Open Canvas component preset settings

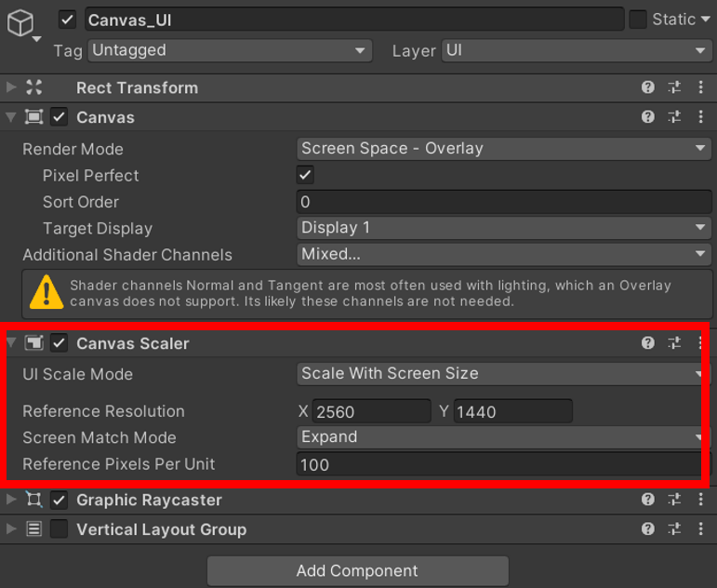point(674,117)
